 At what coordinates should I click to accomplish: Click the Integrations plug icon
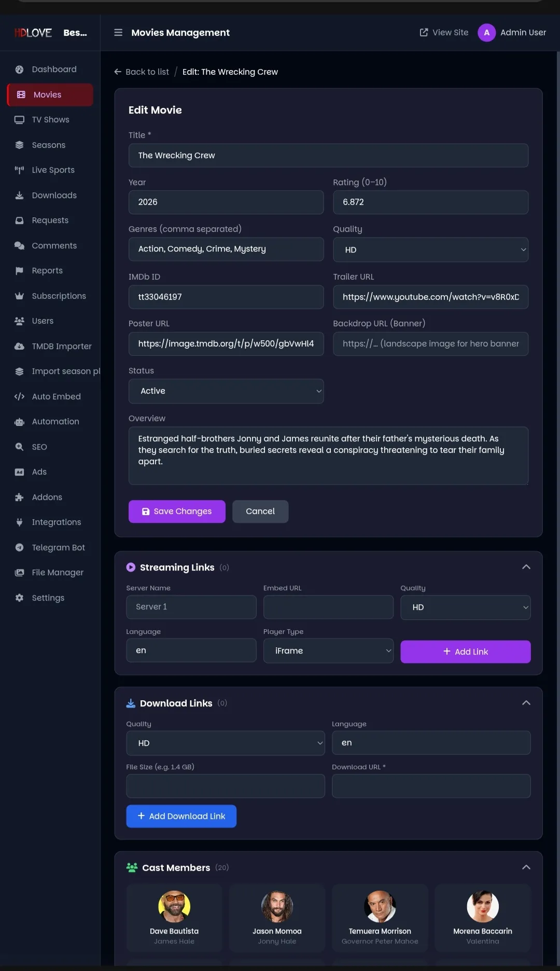(19, 522)
